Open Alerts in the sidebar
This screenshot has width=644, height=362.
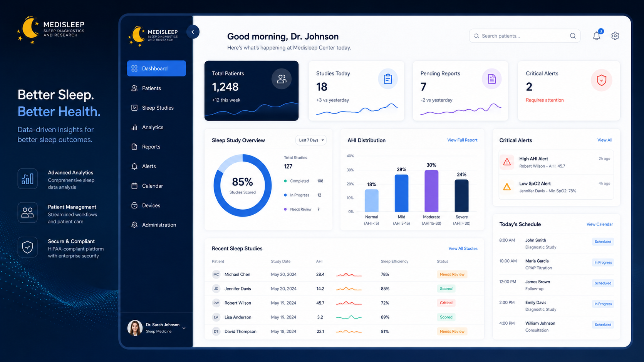coord(156,166)
